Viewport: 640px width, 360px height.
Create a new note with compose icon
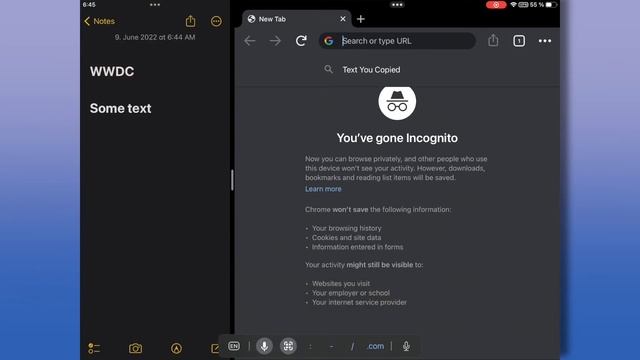pyautogui.click(x=215, y=348)
